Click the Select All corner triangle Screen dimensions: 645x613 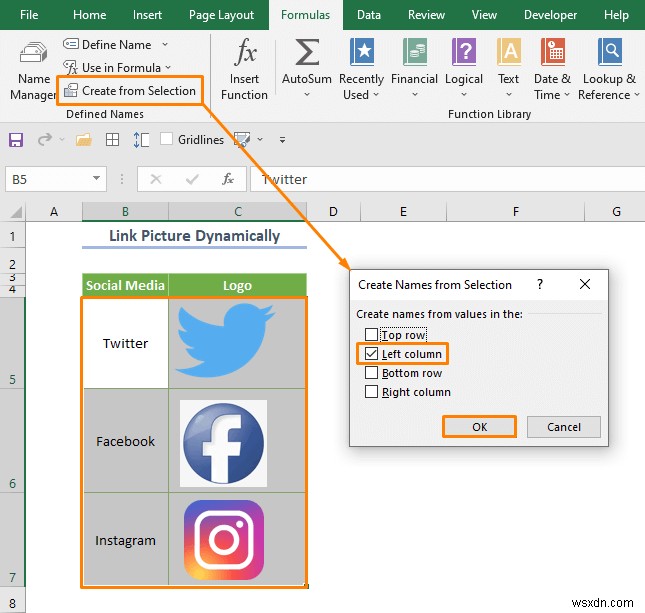(x=16, y=212)
